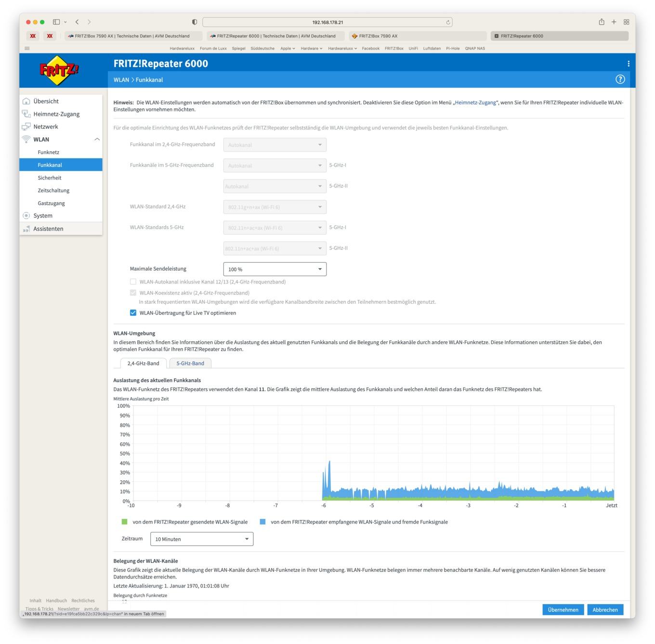Toggle WLAN-Autokanal inklusive Kanal 12/13 checkbox
655x644 pixels.
click(x=133, y=282)
